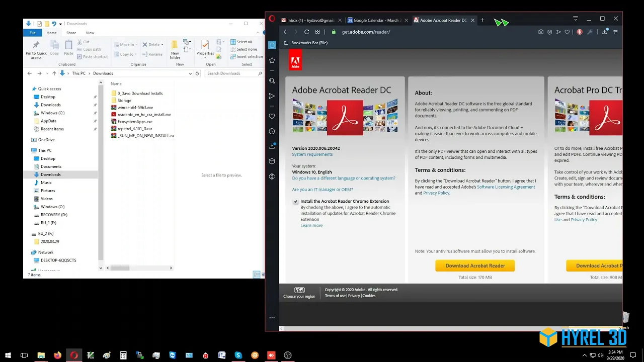Open the Opera downloads panel

click(604, 32)
